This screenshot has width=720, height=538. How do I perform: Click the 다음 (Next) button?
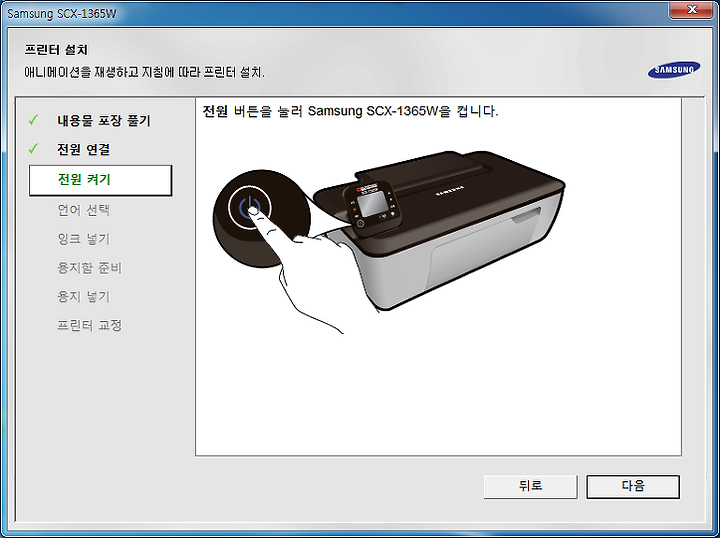coord(633,486)
